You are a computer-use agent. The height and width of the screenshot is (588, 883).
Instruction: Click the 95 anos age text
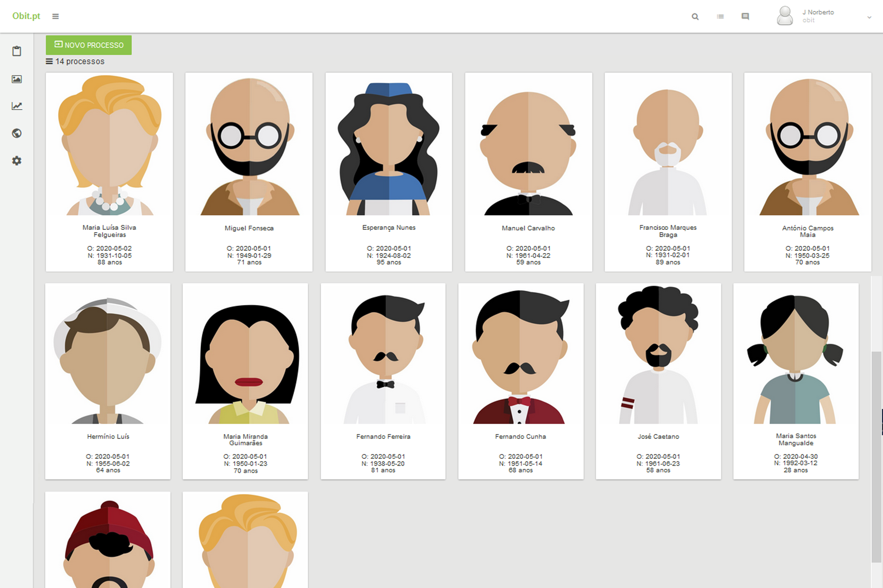click(389, 262)
